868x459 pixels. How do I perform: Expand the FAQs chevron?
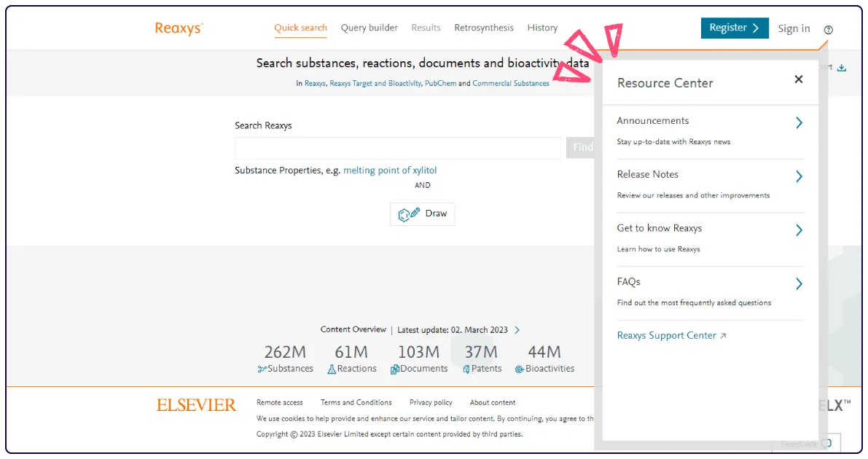pyautogui.click(x=799, y=284)
